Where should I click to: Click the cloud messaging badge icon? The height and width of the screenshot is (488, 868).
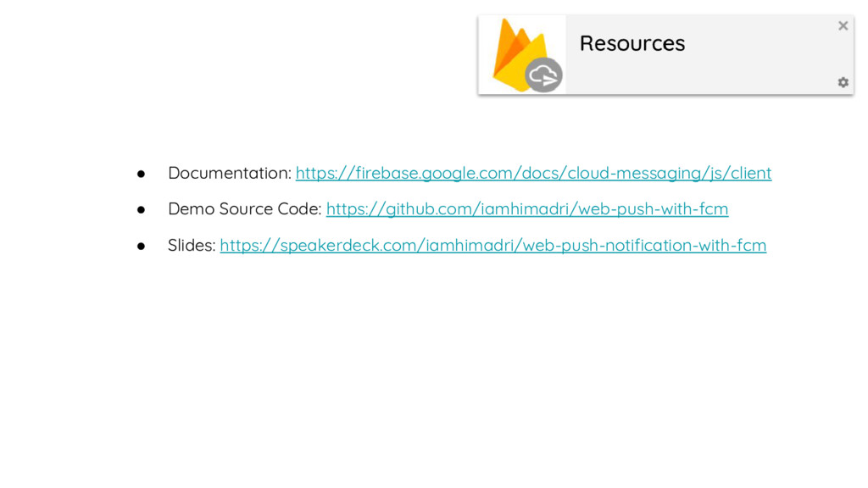click(543, 75)
